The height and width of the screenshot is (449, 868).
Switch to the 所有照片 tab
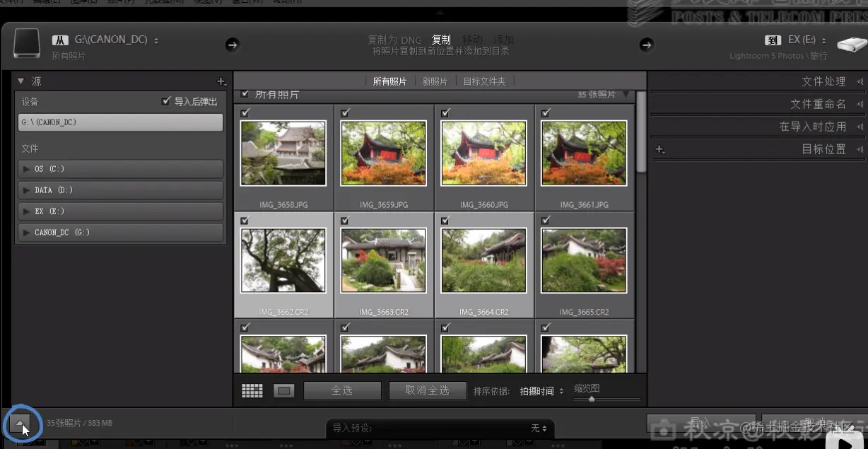(389, 81)
